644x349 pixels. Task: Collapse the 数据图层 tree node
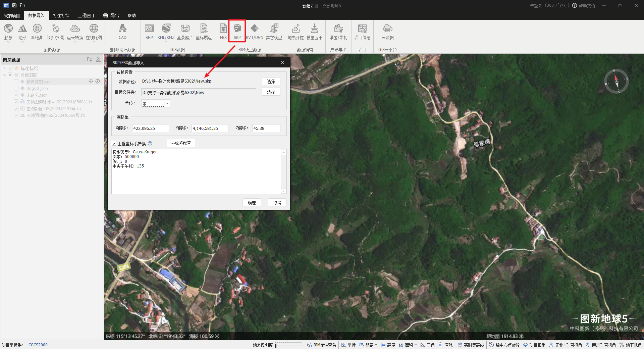pyautogui.click(x=5, y=75)
